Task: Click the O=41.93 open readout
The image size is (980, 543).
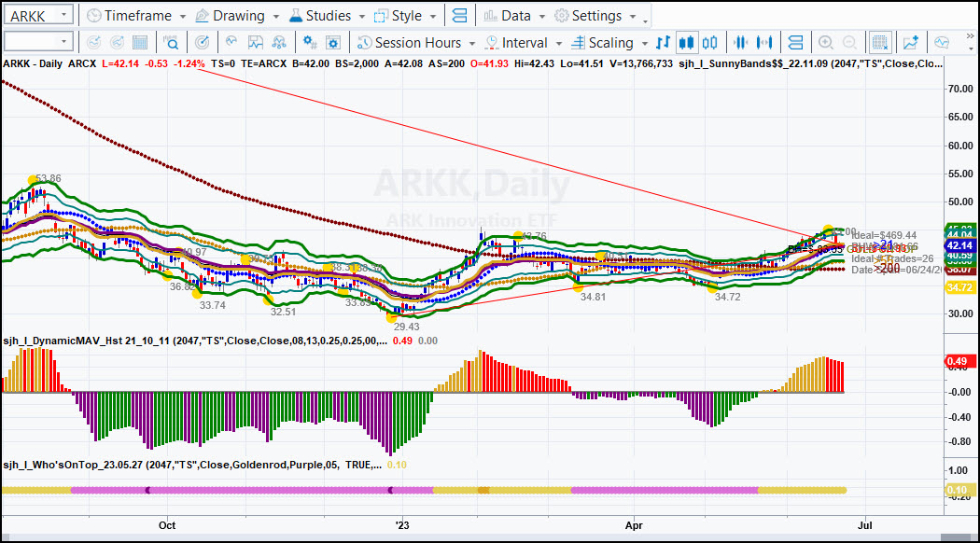Action: point(488,63)
